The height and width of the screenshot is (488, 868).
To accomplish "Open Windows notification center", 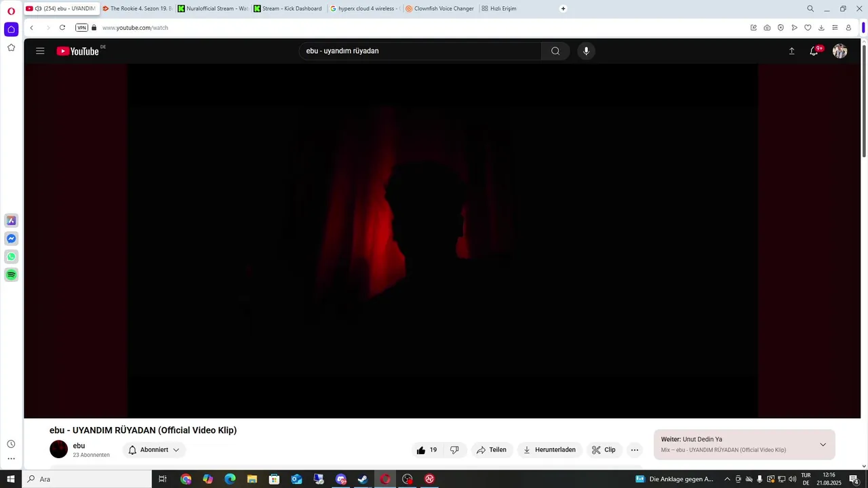I will click(854, 479).
